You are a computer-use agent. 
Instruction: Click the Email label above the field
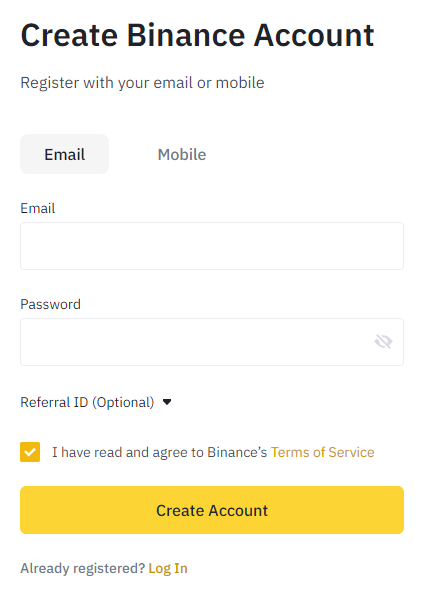coord(38,208)
